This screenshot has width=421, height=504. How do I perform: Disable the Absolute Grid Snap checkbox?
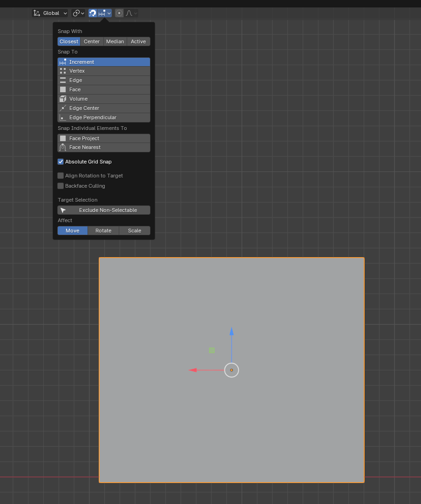tap(61, 162)
